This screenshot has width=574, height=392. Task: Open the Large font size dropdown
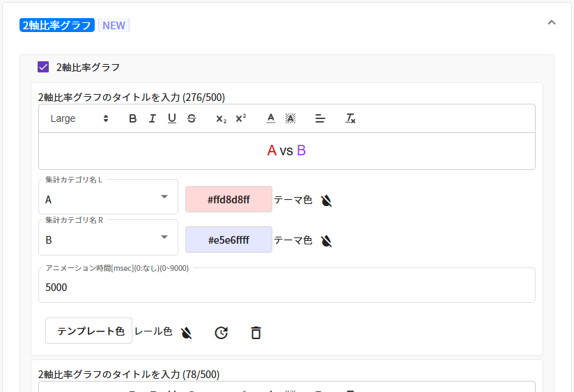point(79,118)
